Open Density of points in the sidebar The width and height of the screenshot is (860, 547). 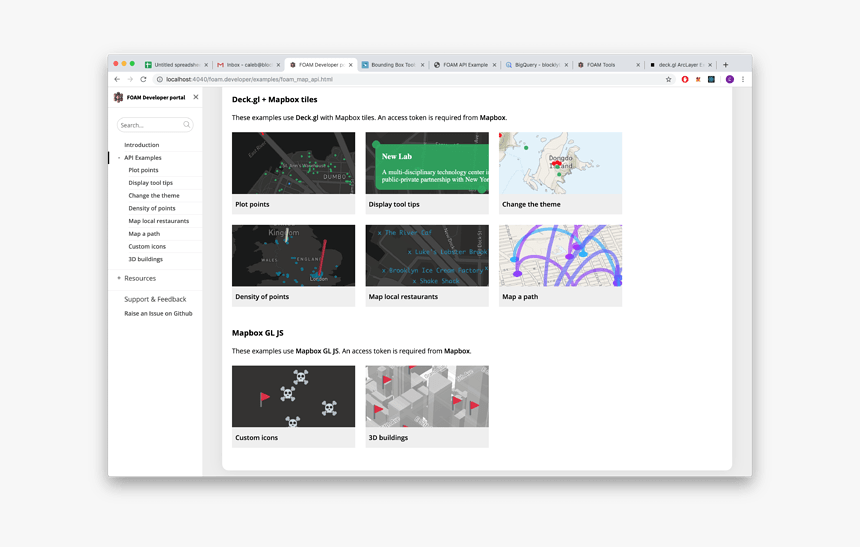pyautogui.click(x=152, y=208)
